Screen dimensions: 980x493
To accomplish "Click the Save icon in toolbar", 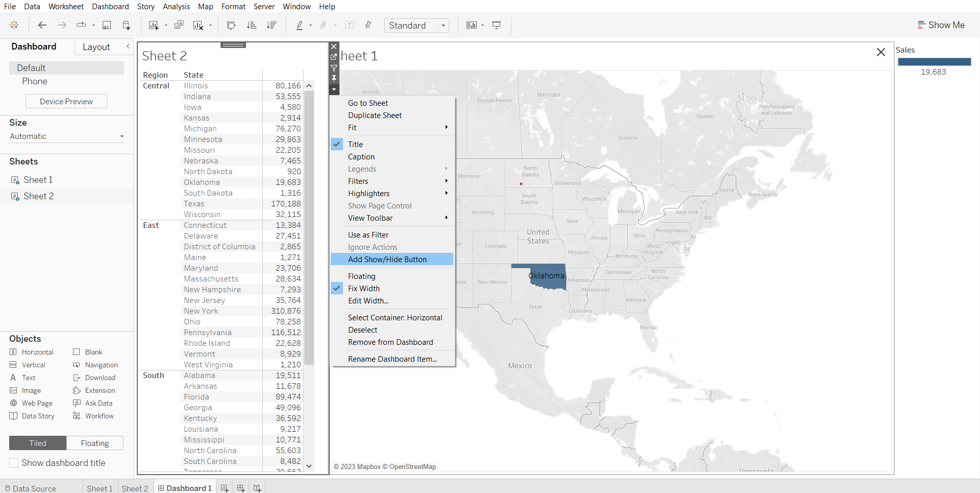I will pos(107,25).
